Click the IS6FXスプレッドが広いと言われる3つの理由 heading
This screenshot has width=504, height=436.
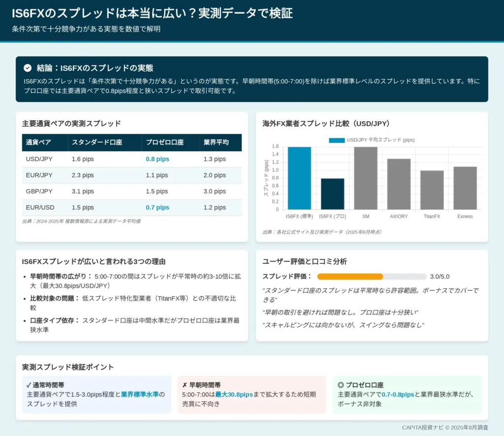point(94,262)
